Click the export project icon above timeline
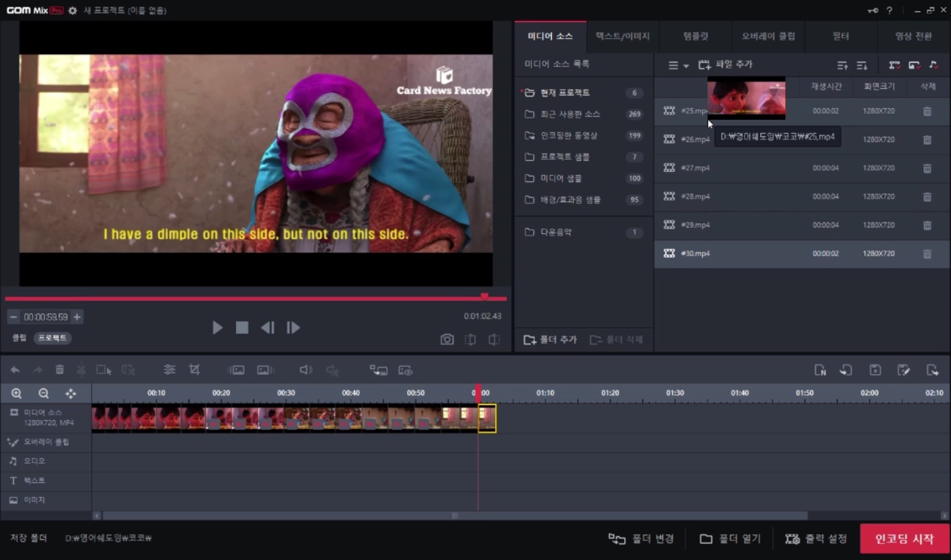 coord(933,370)
